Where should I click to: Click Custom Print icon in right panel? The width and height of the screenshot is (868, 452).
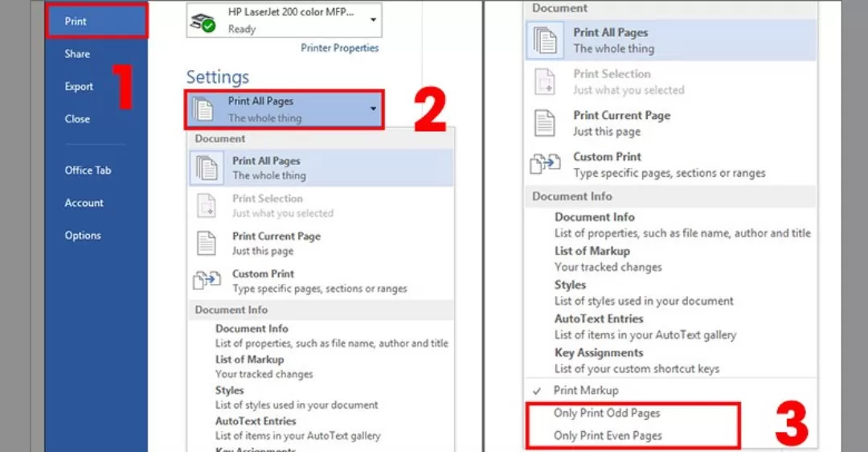click(545, 165)
